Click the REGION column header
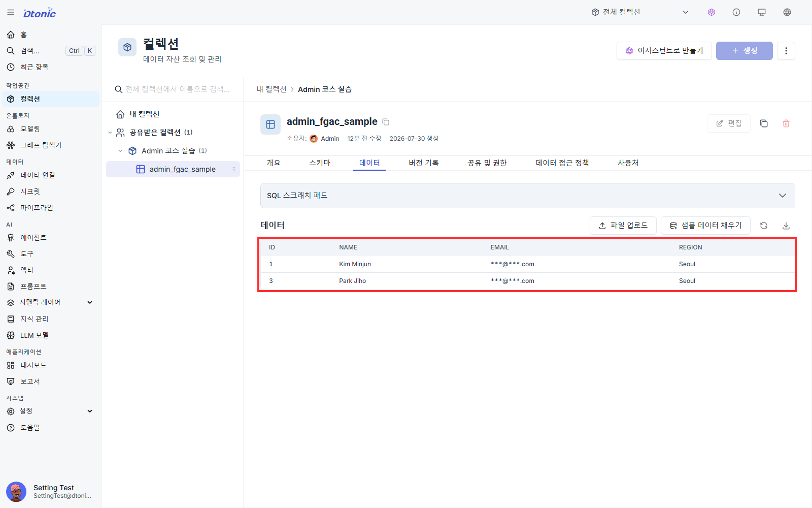This screenshot has width=812, height=508. coord(691,247)
